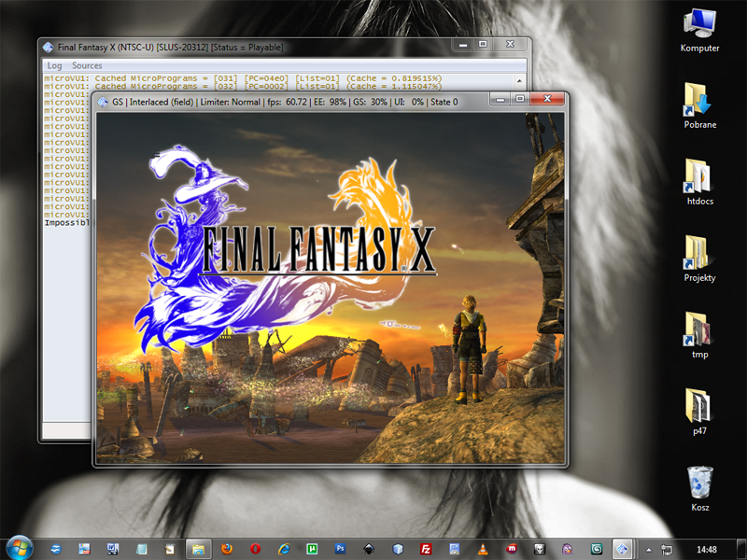The height and width of the screenshot is (560, 747).
Task: Open the Log menu in console window
Action: point(54,65)
